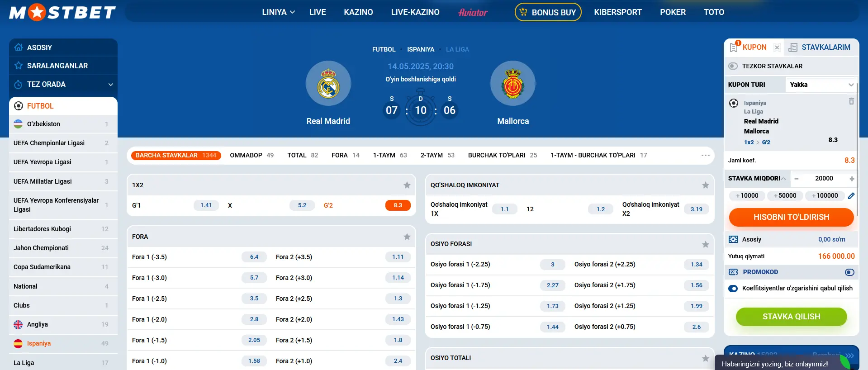Favorite the Osiyo forasi star
This screenshot has height=370, width=868.
706,244
